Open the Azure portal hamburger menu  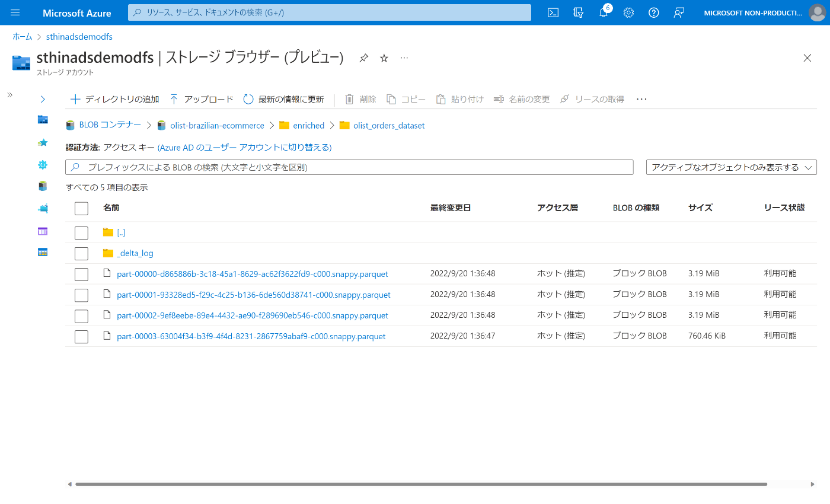pyautogui.click(x=15, y=12)
